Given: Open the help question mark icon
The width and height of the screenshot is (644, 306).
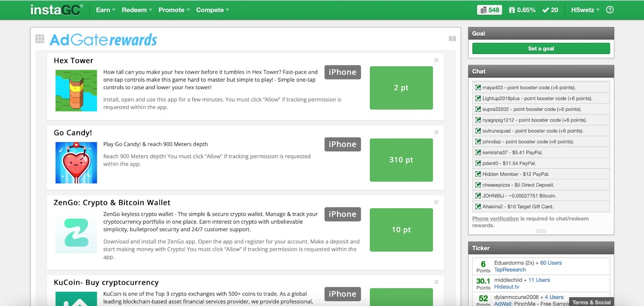Looking at the screenshot, I should pos(610,10).
